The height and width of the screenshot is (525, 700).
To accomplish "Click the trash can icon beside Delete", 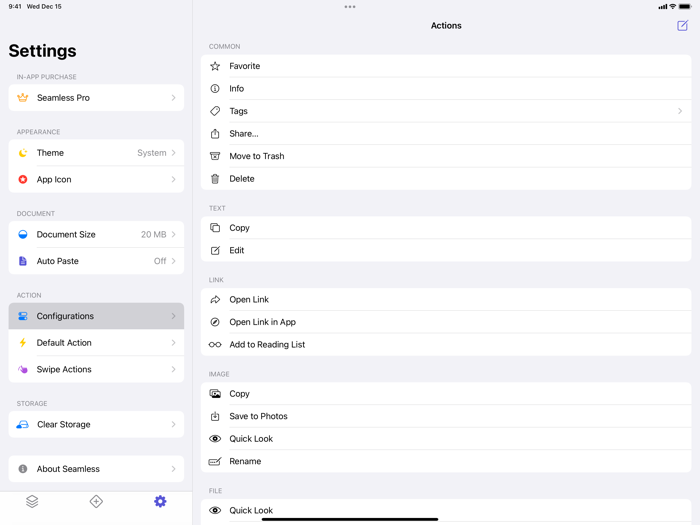I will click(x=215, y=179).
